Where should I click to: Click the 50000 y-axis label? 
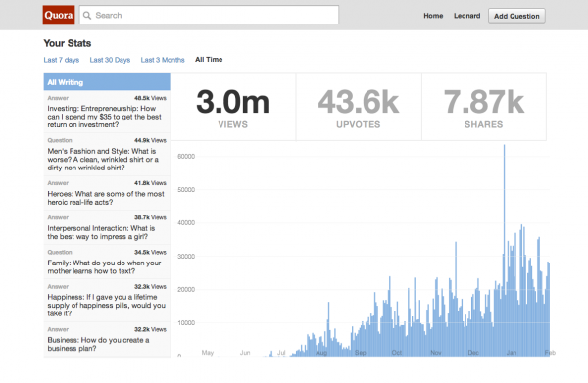pos(186,190)
